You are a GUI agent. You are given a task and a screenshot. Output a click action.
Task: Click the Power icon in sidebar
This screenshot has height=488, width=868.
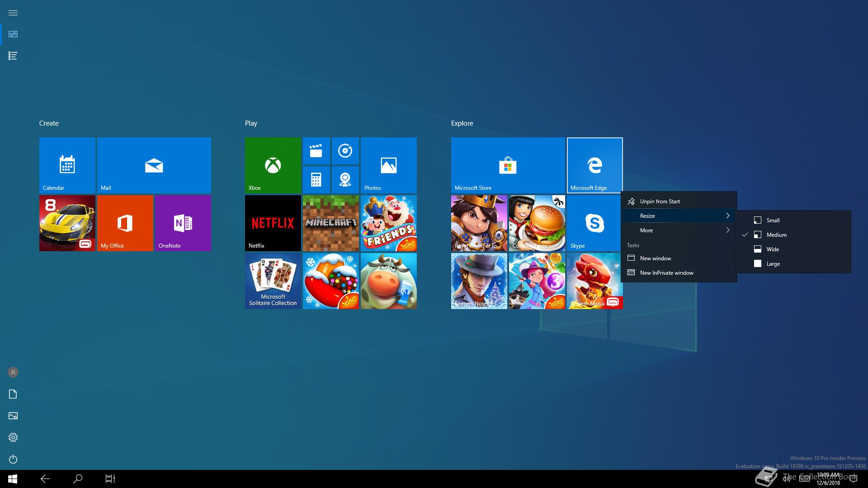(x=13, y=459)
